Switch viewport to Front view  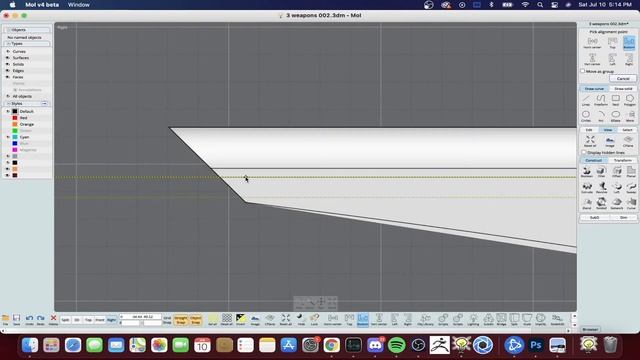pyautogui.click(x=100, y=320)
